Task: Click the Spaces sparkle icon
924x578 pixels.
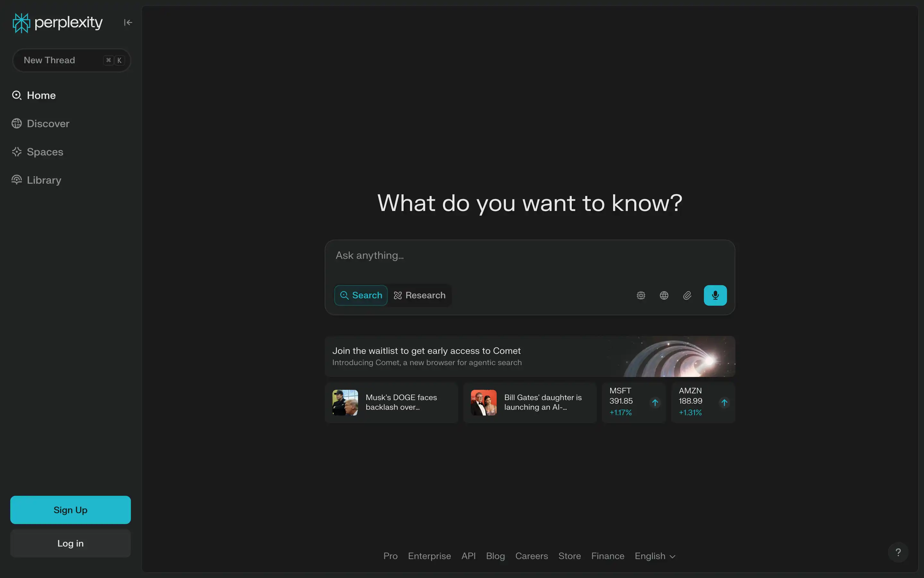Action: (17, 152)
